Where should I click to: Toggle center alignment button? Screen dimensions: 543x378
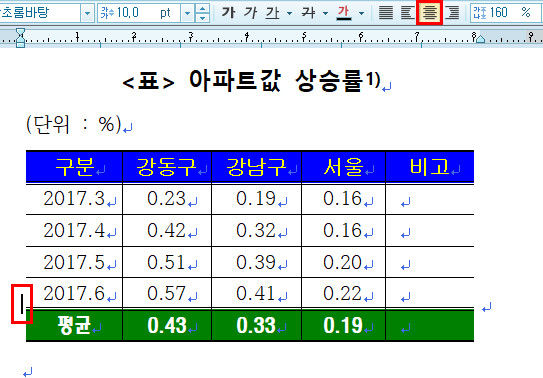(x=429, y=13)
